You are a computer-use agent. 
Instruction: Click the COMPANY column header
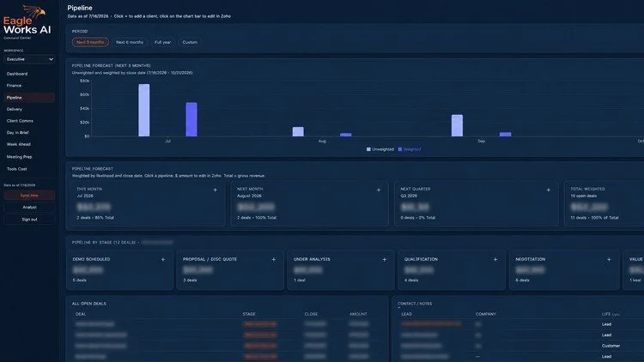click(486, 314)
